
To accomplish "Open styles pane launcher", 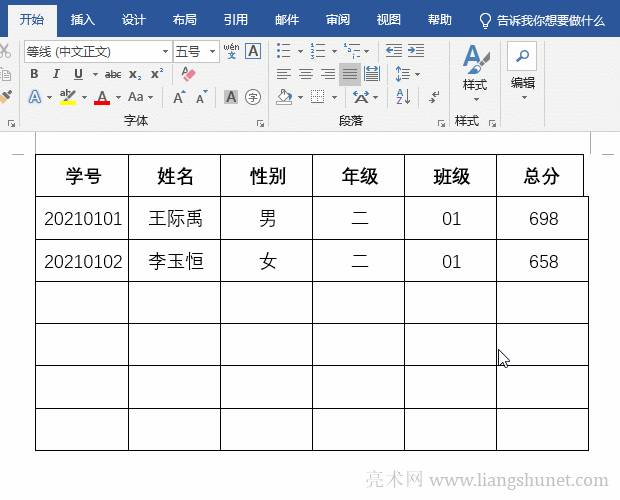I will (492, 124).
